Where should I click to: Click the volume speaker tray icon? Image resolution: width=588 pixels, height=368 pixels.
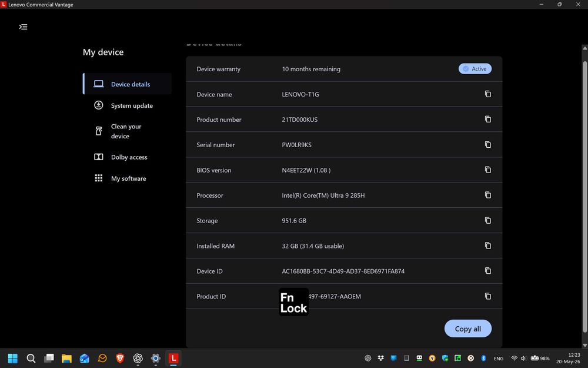coord(523,358)
